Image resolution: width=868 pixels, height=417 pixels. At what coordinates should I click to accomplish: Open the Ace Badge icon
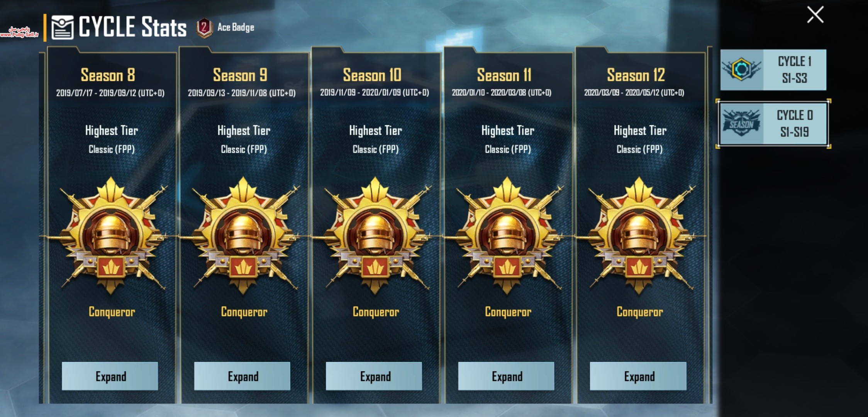coord(204,28)
